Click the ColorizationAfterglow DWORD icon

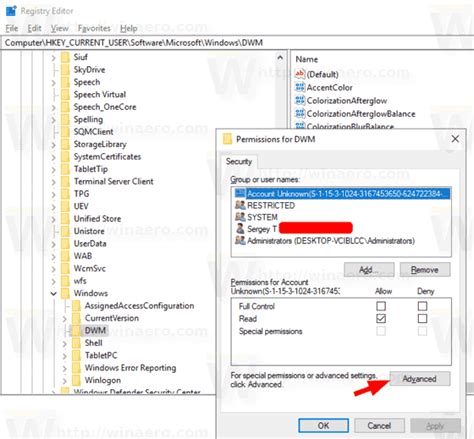300,100
